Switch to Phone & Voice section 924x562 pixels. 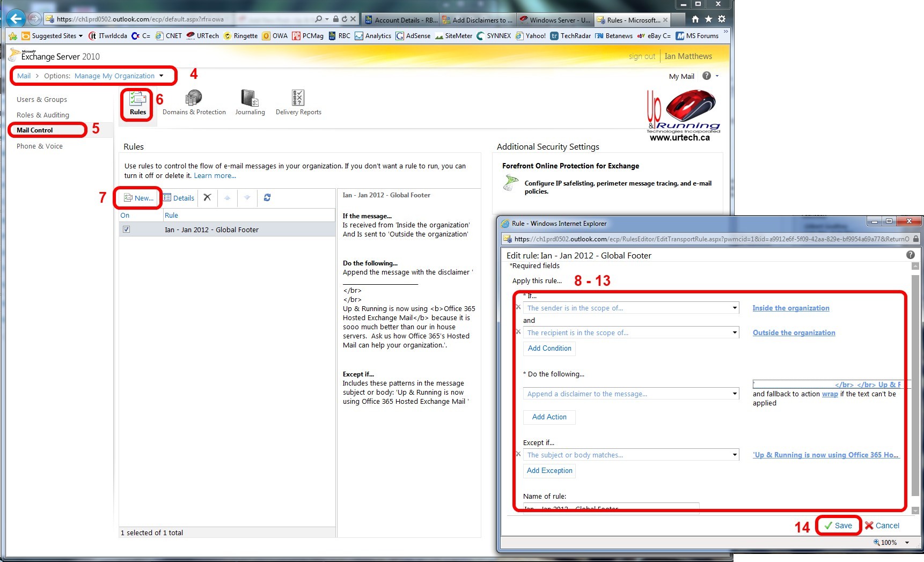(40, 146)
